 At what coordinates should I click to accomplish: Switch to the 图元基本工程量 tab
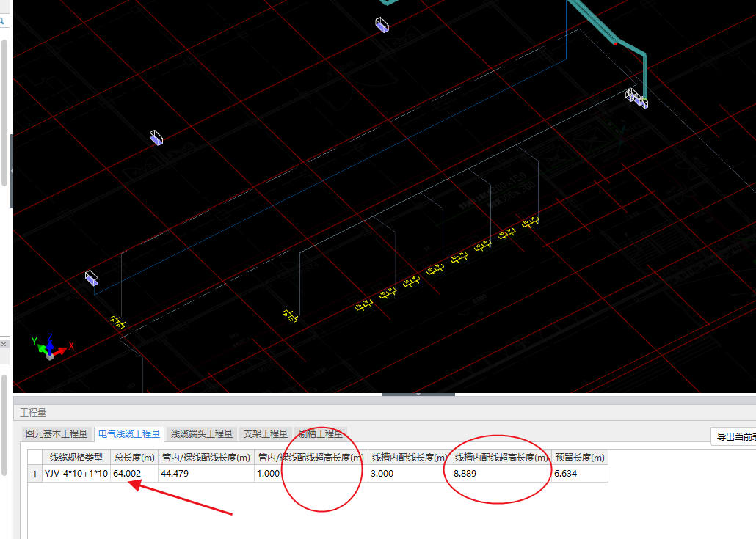(x=57, y=433)
